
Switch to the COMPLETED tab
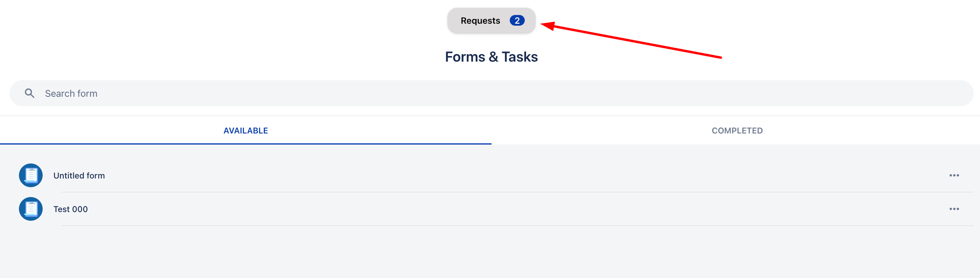737,131
